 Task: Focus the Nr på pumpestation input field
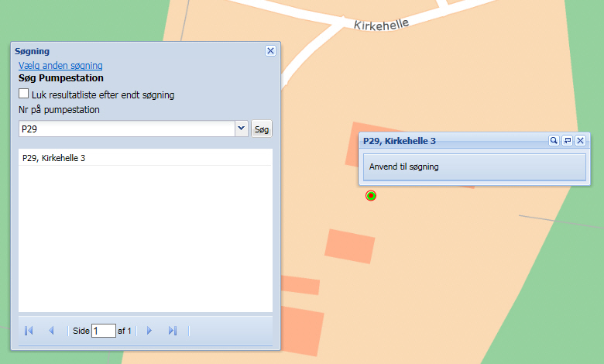(x=127, y=129)
